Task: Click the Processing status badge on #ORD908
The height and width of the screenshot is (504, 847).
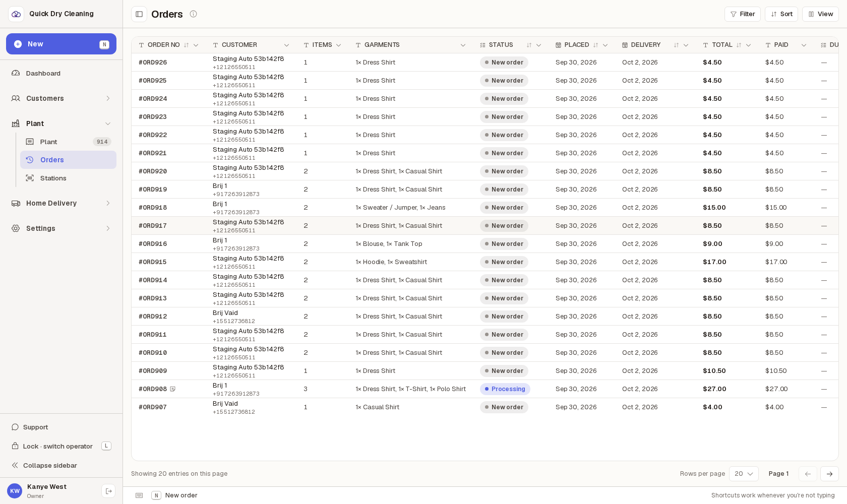Action: [505, 389]
